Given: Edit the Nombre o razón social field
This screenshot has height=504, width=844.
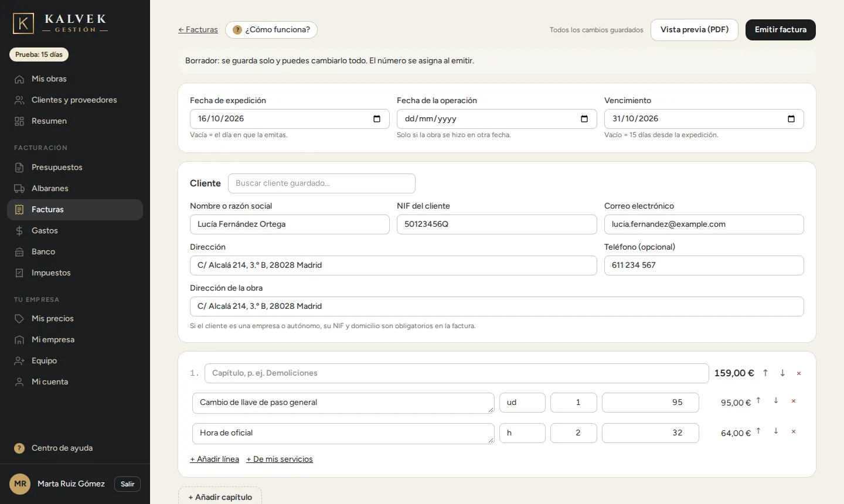Looking at the screenshot, I should (x=290, y=224).
